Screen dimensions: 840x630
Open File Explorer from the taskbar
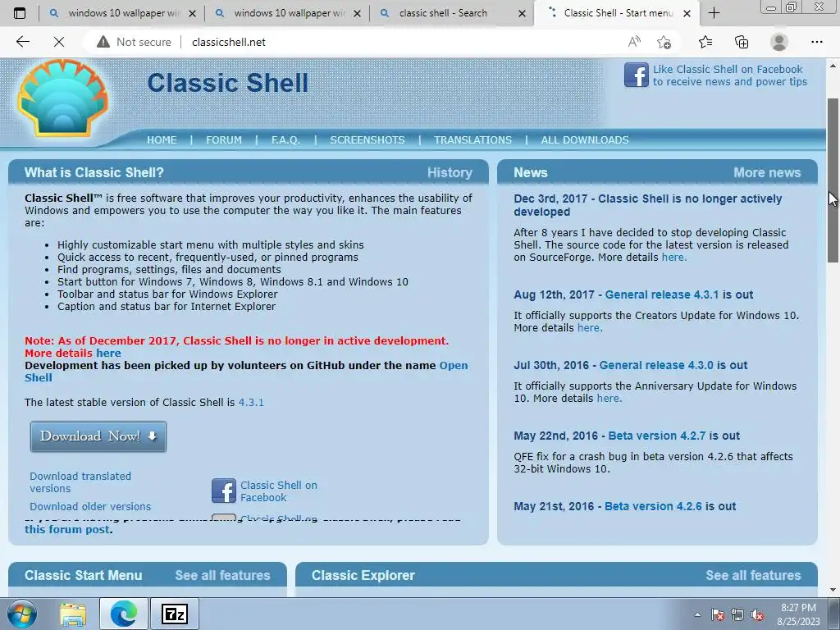[73, 614]
